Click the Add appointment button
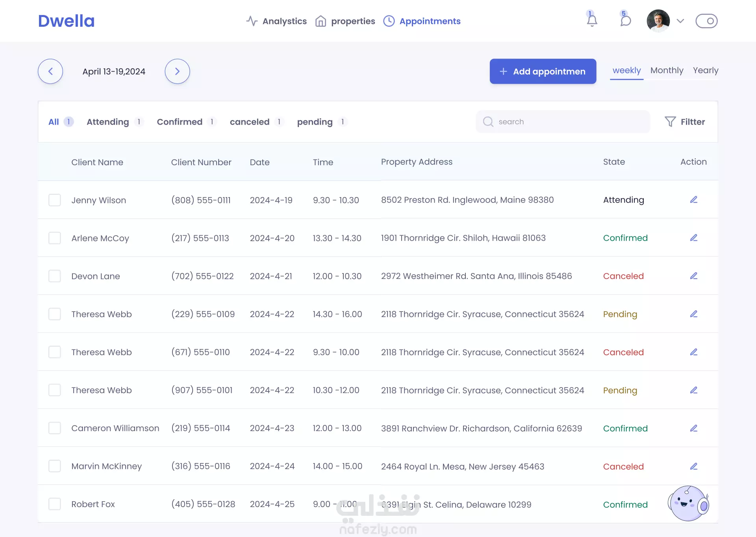Image resolution: width=756 pixels, height=537 pixels. (x=543, y=71)
